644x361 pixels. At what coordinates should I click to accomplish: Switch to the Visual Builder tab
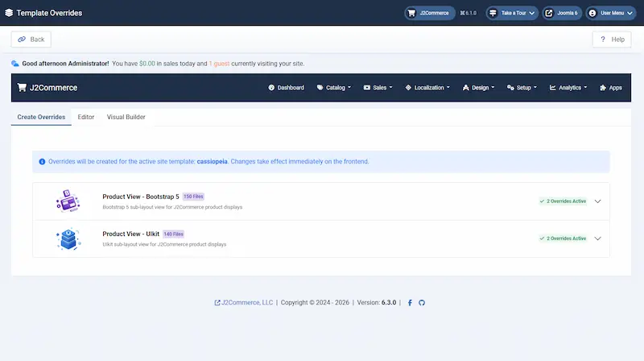coord(126,117)
